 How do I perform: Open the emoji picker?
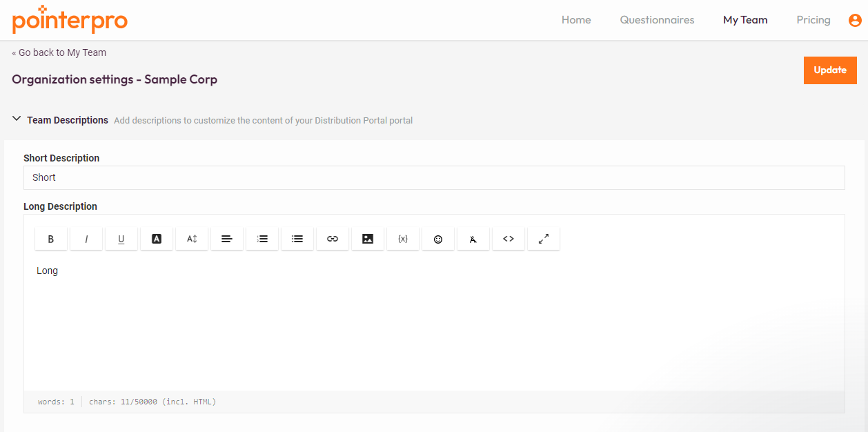[437, 238]
